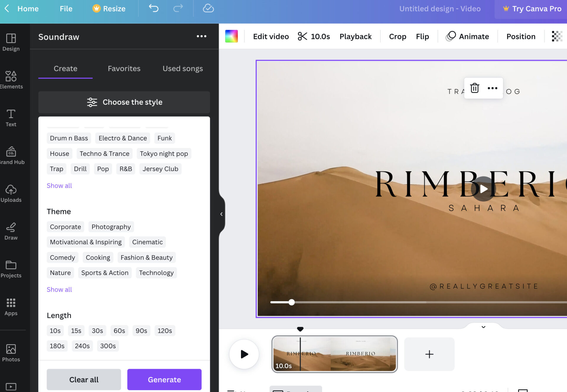Screen dimensions: 567x392
Task: Toggle the Jersey Club genre chip
Action: pyautogui.click(x=160, y=169)
